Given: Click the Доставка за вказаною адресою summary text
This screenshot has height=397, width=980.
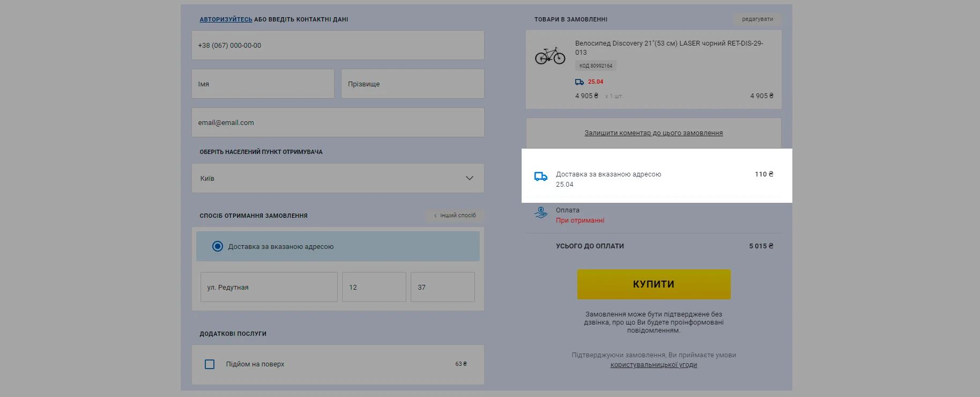Looking at the screenshot, I should click(x=608, y=174).
